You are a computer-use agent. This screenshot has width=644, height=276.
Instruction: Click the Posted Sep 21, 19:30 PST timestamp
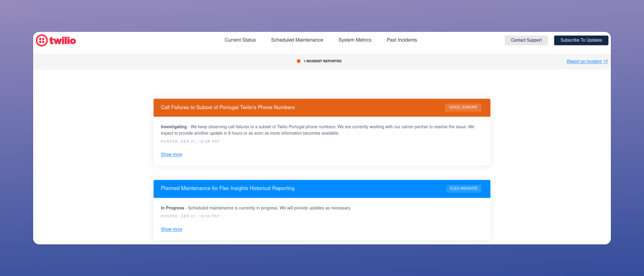coord(190,216)
